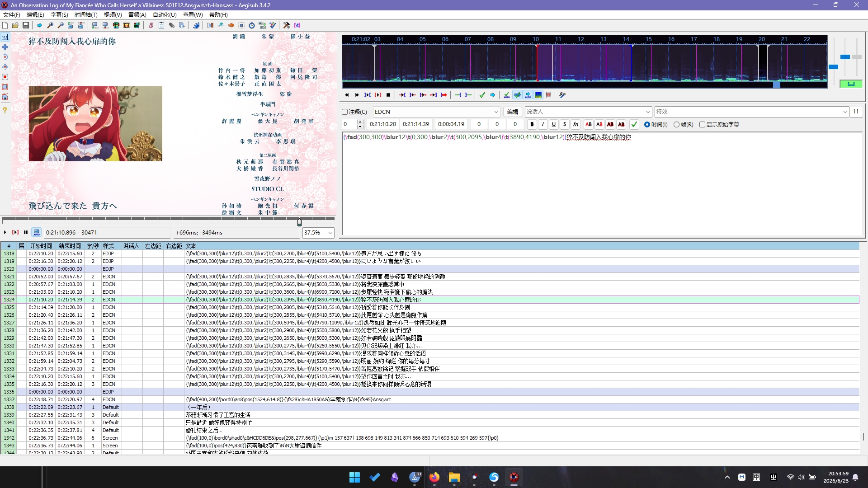Open Options hammer and wrench icon
This screenshot has height=488, width=868.
coord(287,25)
